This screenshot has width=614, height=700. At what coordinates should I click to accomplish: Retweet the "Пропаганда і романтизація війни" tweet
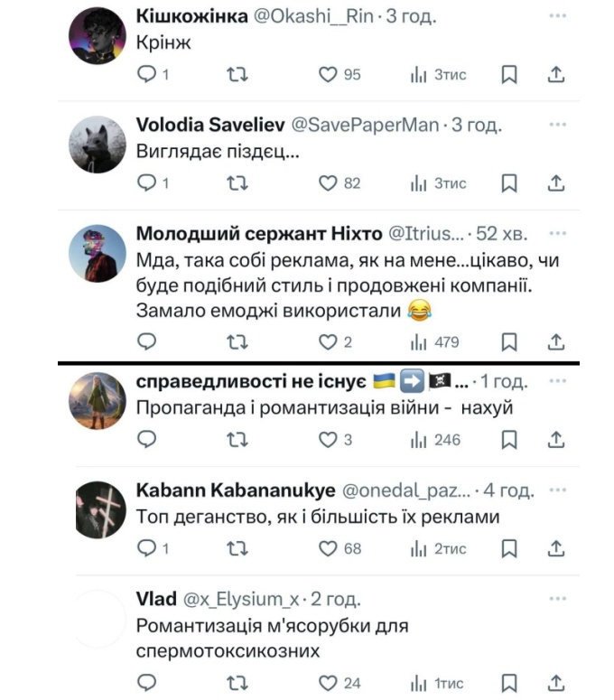point(237,440)
